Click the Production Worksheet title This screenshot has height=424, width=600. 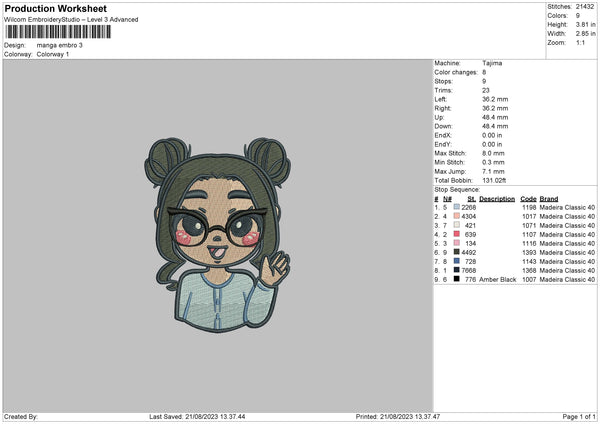[55, 8]
